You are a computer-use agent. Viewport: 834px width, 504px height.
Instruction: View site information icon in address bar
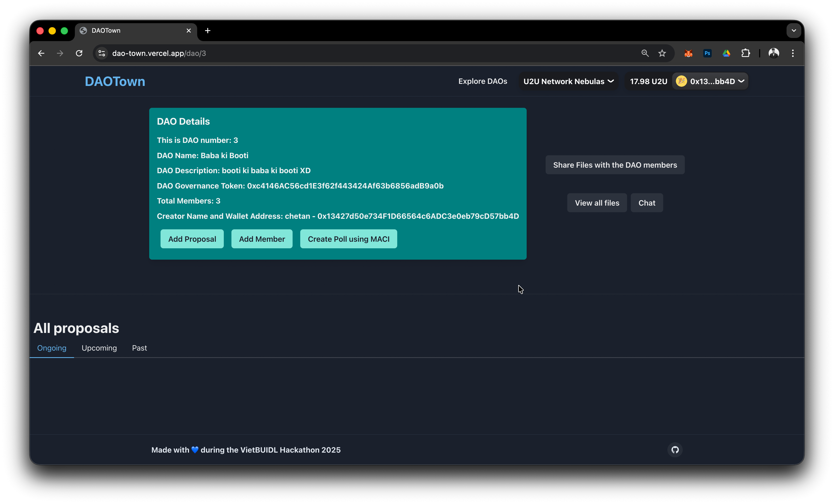(101, 53)
